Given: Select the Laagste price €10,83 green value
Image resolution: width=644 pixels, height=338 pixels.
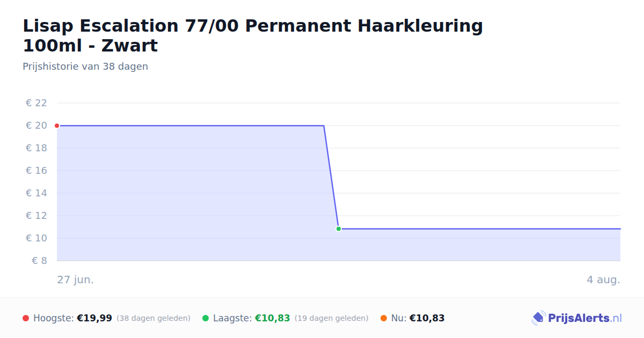Looking at the screenshot, I should pyautogui.click(x=273, y=318).
